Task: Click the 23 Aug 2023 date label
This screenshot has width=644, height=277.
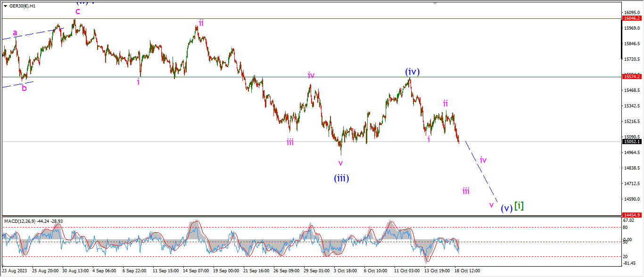Action: coord(16,271)
